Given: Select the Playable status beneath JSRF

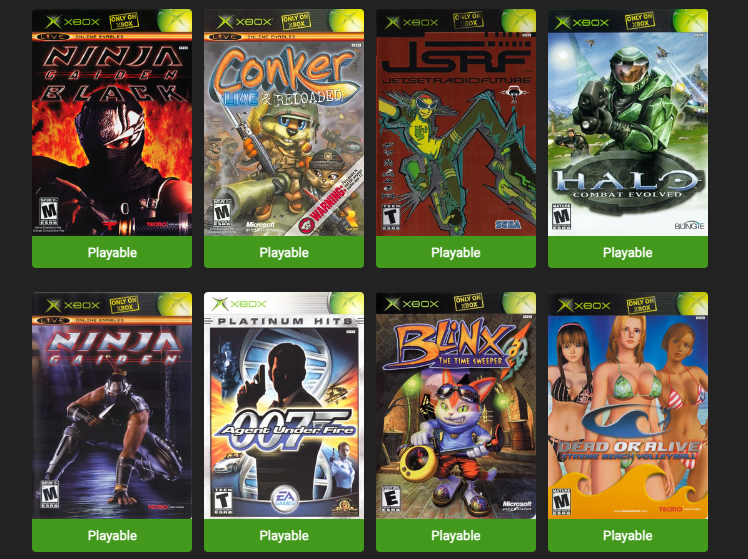Looking at the screenshot, I should (456, 252).
